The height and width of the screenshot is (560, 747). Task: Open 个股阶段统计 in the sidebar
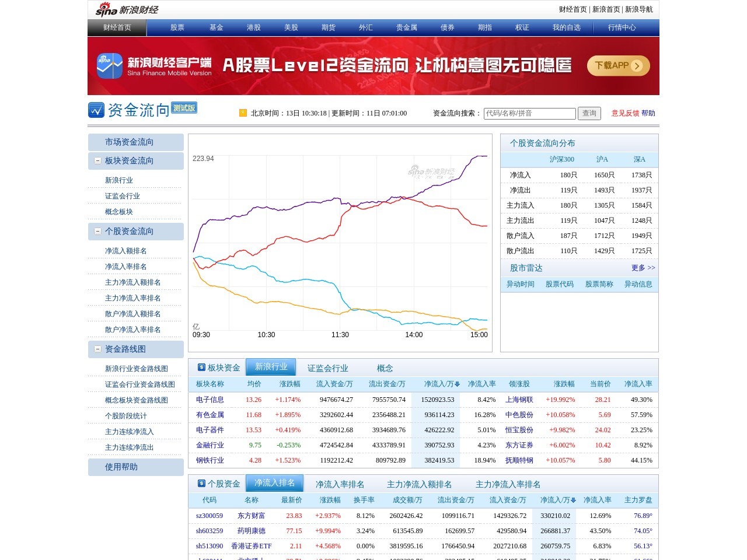[126, 416]
